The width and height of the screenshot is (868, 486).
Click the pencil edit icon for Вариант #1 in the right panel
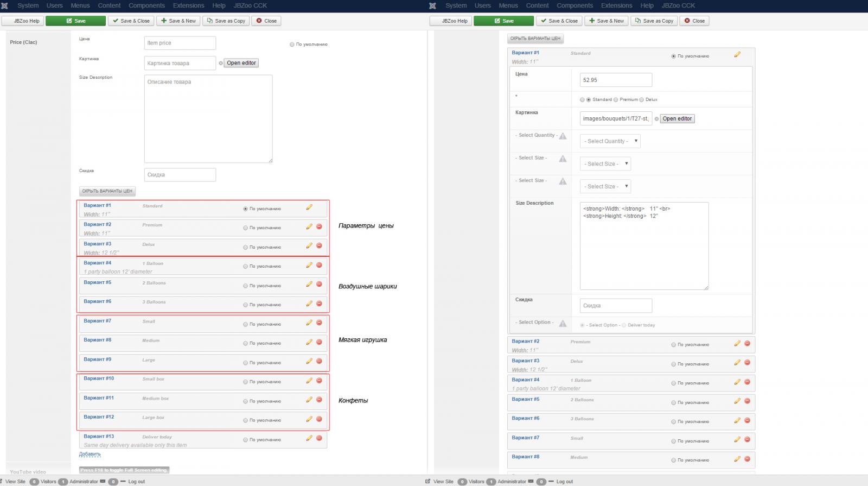(737, 54)
